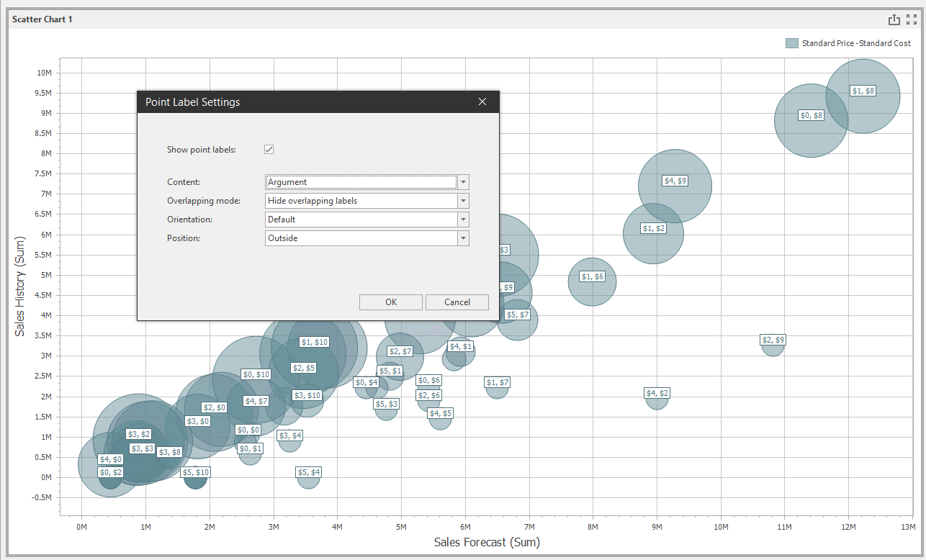This screenshot has height=560, width=926.
Task: Click the $2, $9 point label
Action: coord(773,340)
